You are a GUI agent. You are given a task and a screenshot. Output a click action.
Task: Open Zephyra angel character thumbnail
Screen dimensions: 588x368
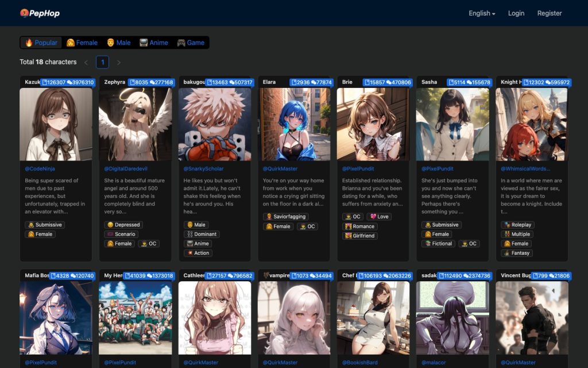pos(136,124)
